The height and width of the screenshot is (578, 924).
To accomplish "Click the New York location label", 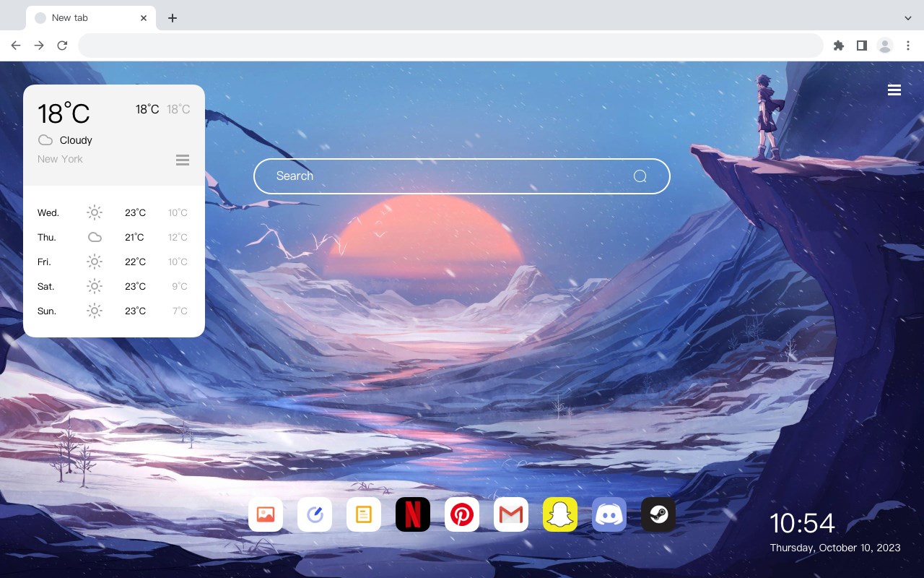I will point(60,159).
